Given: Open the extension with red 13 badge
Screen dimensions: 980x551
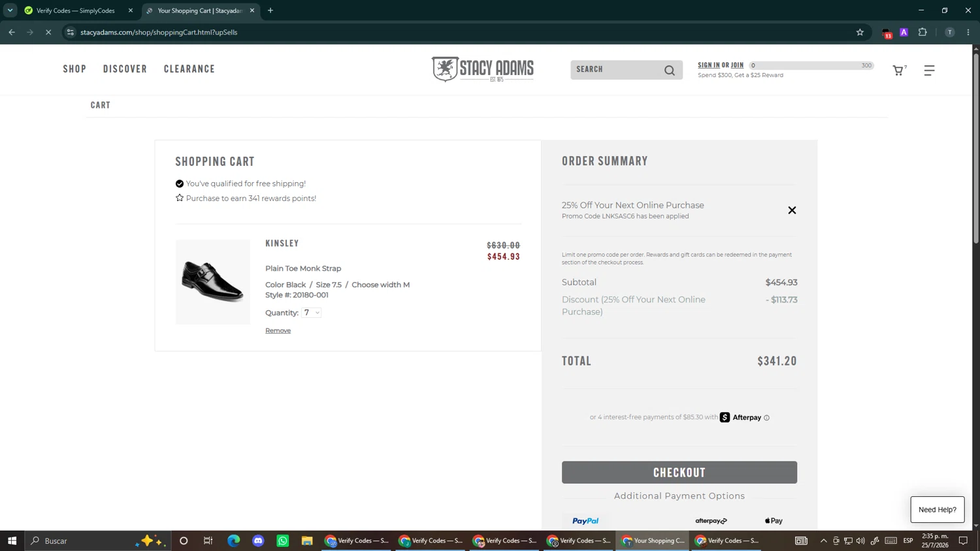Looking at the screenshot, I should [x=887, y=33].
